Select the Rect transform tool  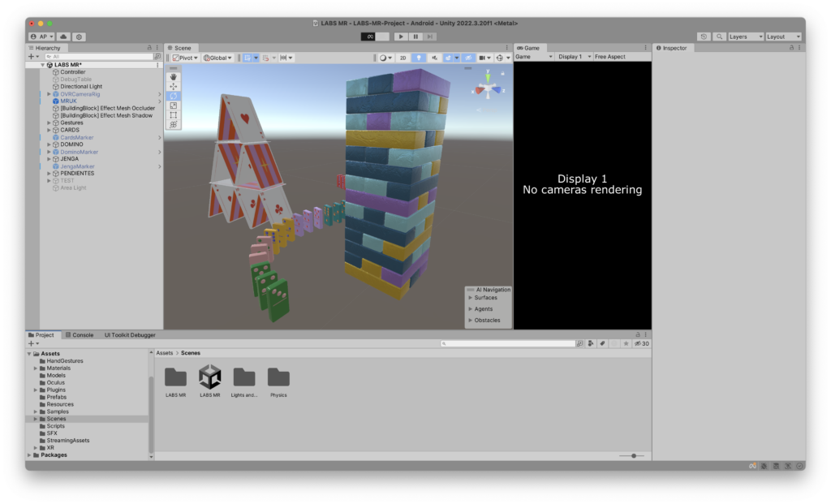174,115
